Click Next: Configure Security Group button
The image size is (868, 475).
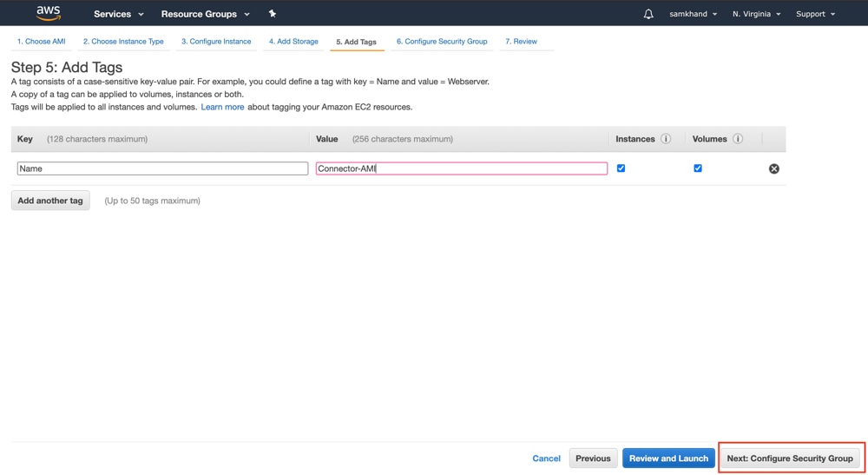click(x=790, y=459)
